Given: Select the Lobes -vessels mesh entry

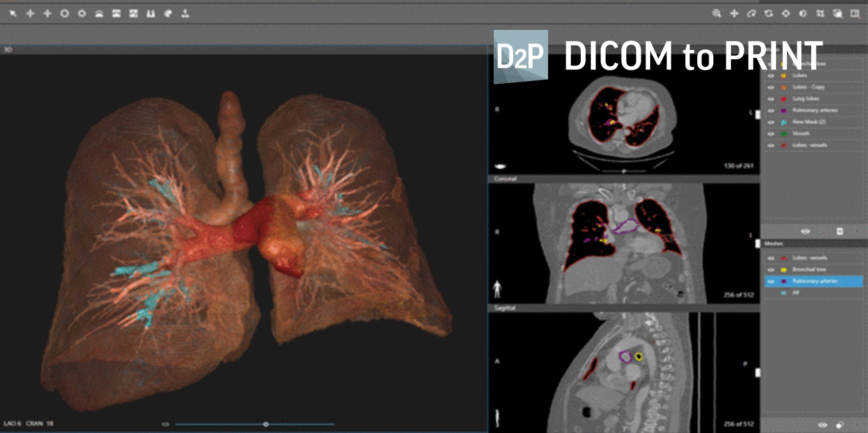Looking at the screenshot, I should (x=809, y=258).
